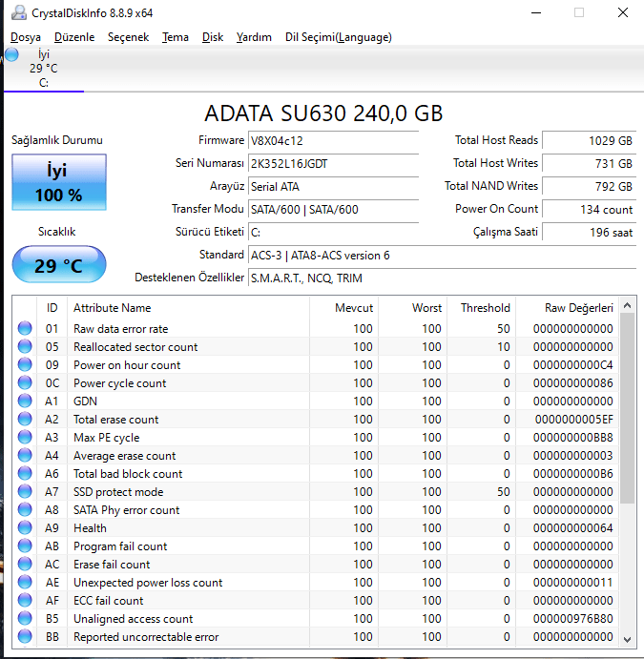The image size is (644, 659).
Task: Click the CrystalDiskInfo title bar app icon
Action: 18,13
